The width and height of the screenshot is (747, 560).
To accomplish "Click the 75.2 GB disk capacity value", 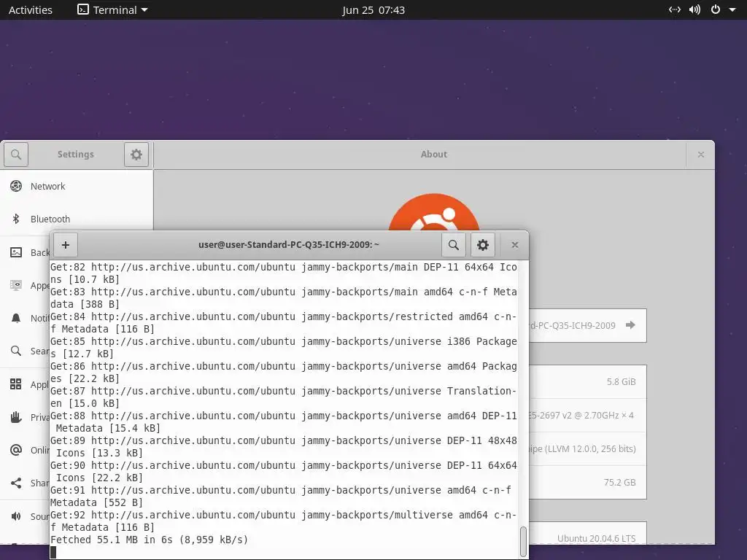I will [x=620, y=483].
